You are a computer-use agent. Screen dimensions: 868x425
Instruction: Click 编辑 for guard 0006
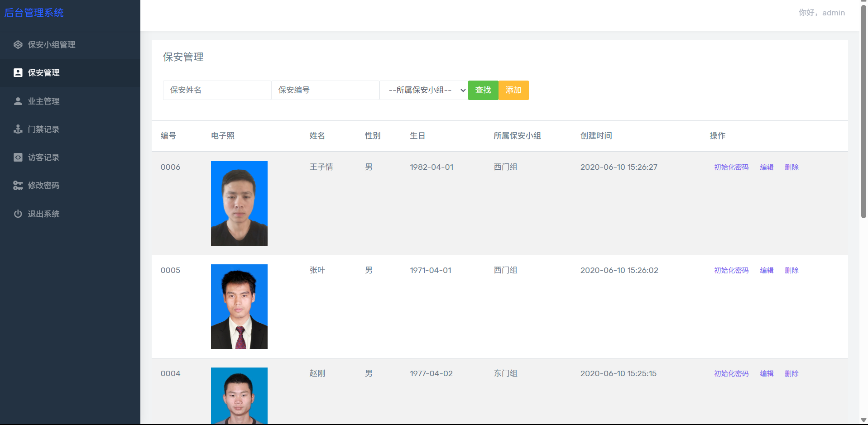(x=767, y=167)
